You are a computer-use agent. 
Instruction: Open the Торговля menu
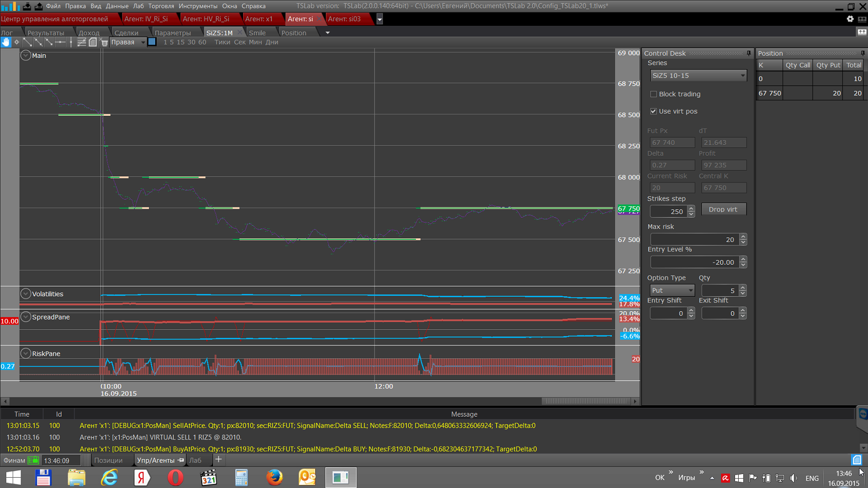pos(161,6)
